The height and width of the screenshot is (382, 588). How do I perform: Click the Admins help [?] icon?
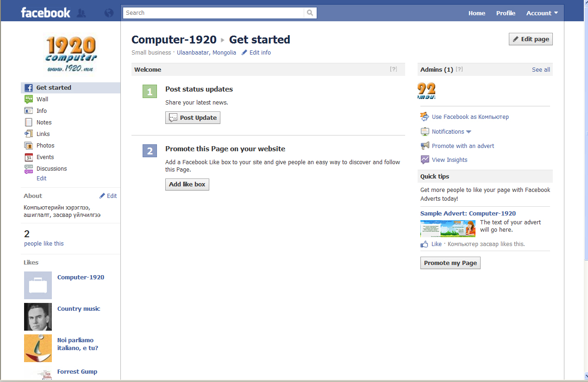point(459,69)
